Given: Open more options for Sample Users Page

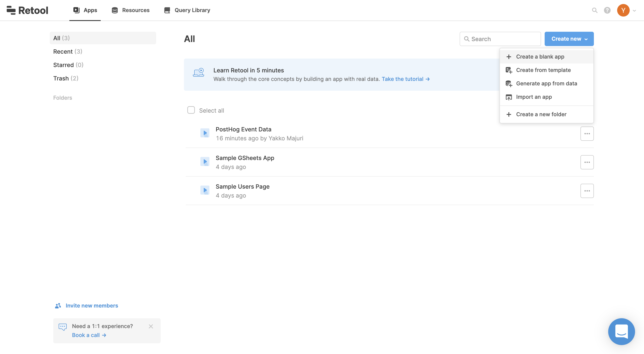Looking at the screenshot, I should click(x=587, y=191).
